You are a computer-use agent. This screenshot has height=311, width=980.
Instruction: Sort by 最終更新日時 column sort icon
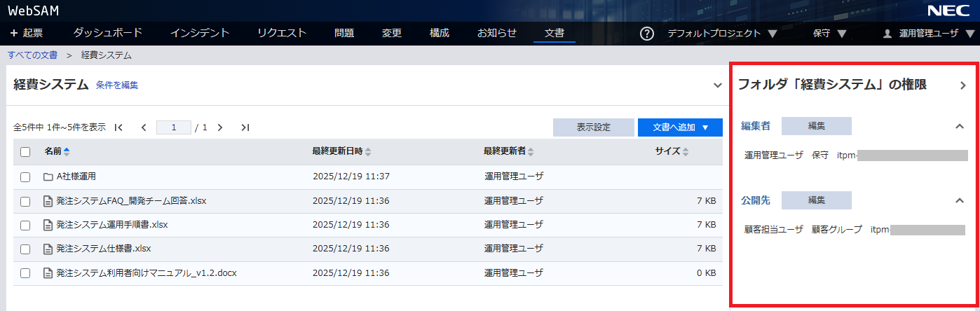368,151
